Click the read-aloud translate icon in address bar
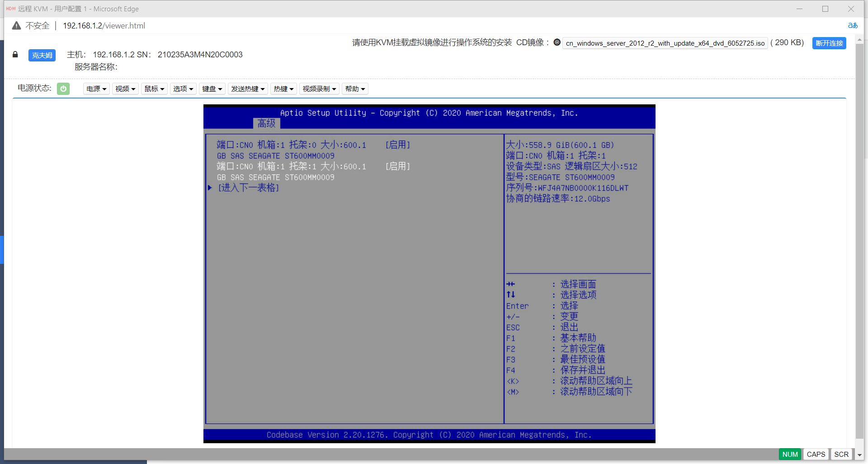868x464 pixels. (x=853, y=26)
